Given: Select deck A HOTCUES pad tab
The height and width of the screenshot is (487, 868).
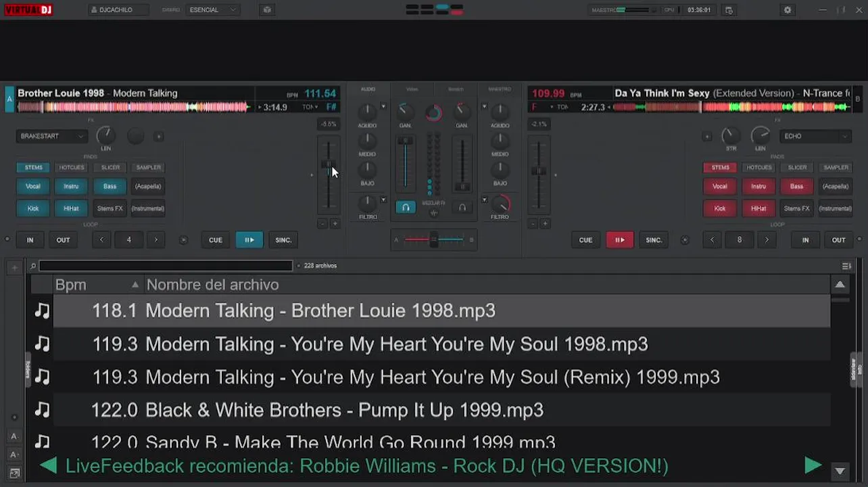Looking at the screenshot, I should tap(72, 167).
